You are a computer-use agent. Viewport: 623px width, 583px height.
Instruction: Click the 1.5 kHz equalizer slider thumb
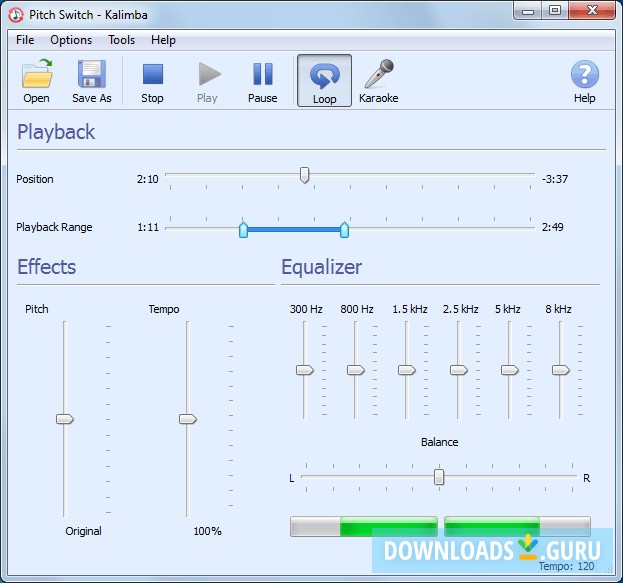[x=407, y=370]
